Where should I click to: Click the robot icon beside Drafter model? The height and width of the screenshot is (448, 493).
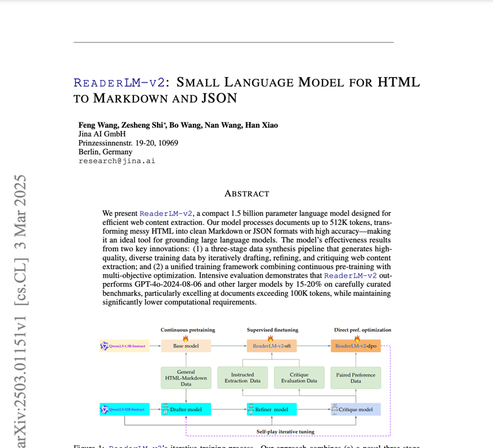[166, 409]
